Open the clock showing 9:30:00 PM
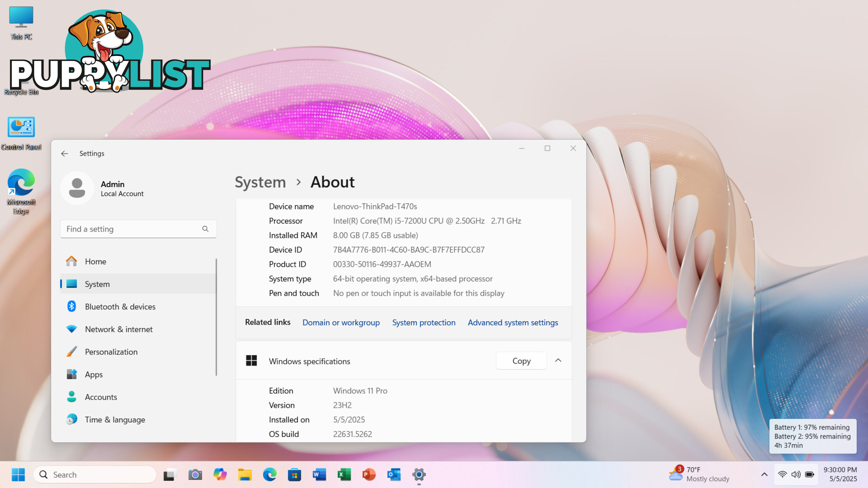This screenshot has width=868, height=488. 840,474
